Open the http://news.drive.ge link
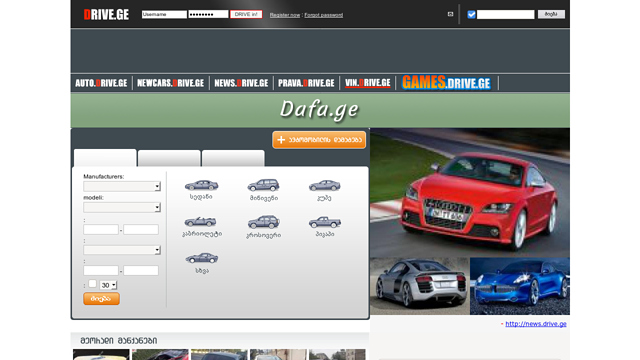This screenshot has width=640, height=360. [x=536, y=324]
